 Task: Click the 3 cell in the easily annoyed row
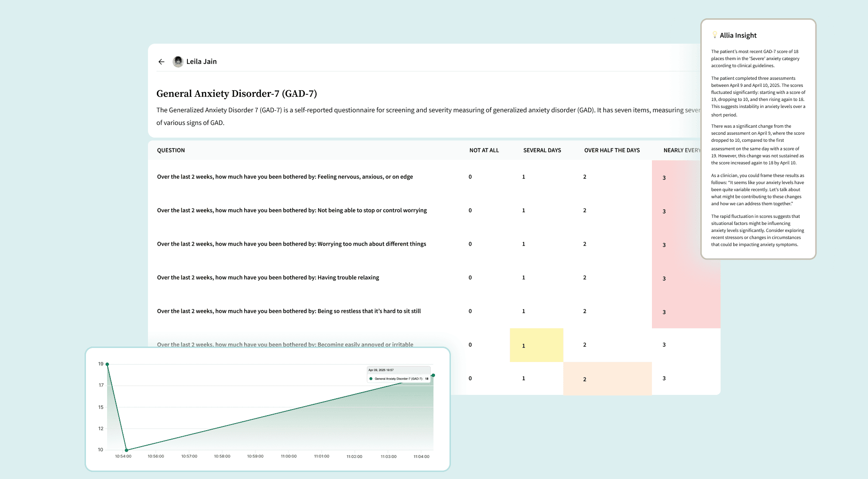click(x=664, y=345)
